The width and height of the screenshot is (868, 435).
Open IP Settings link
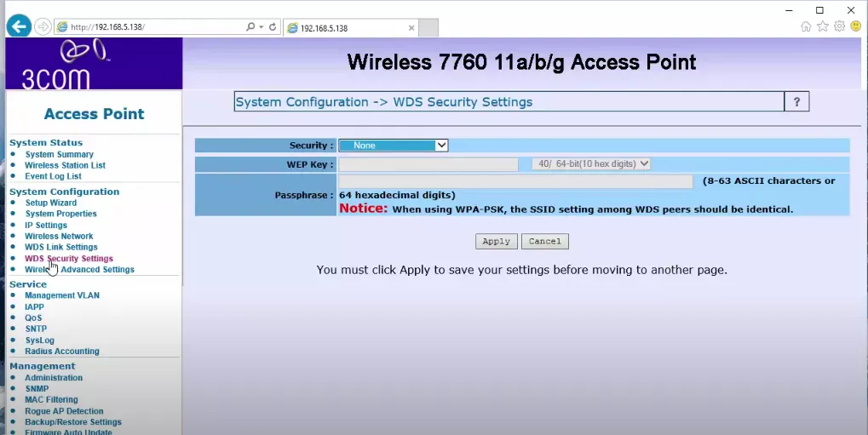(46, 226)
